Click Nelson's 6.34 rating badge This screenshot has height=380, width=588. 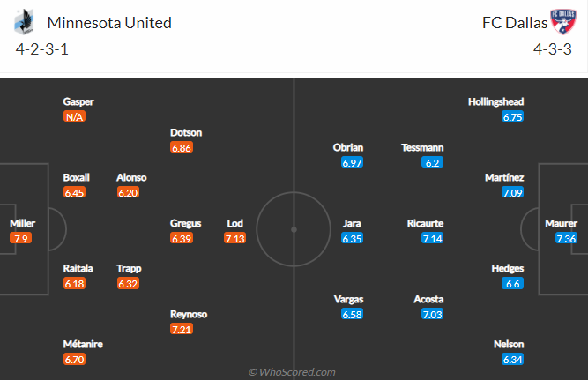pos(512,360)
